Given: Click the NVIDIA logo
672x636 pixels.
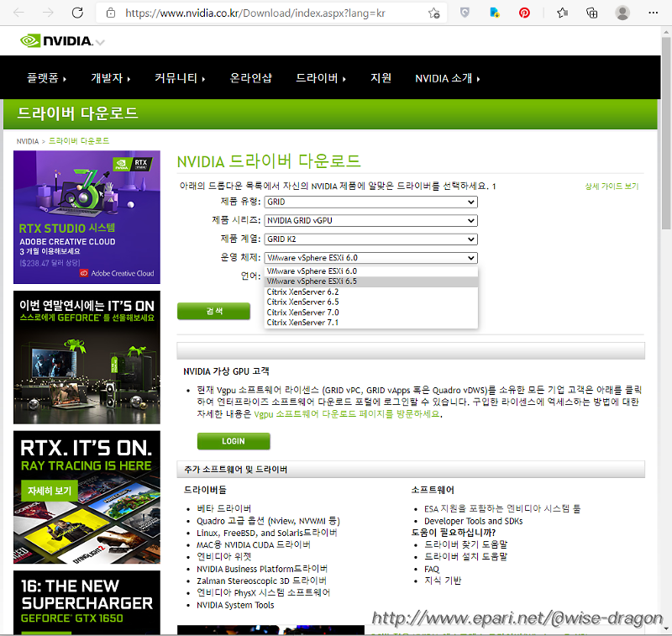Looking at the screenshot, I should point(56,41).
